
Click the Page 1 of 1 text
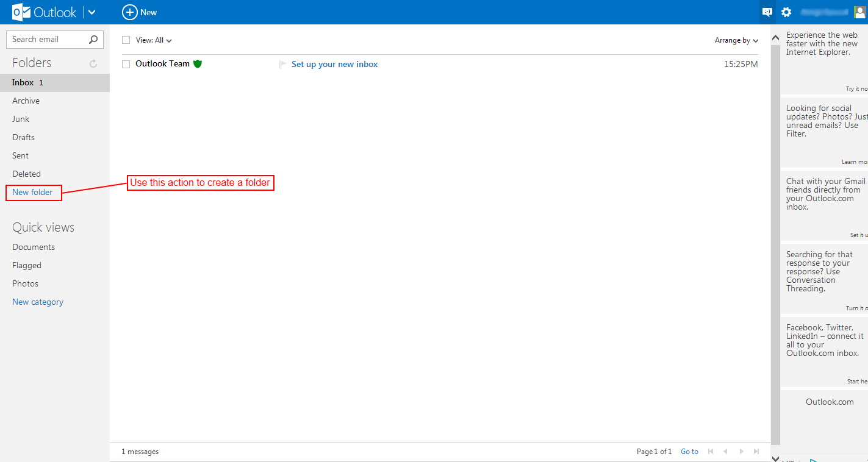click(x=654, y=452)
